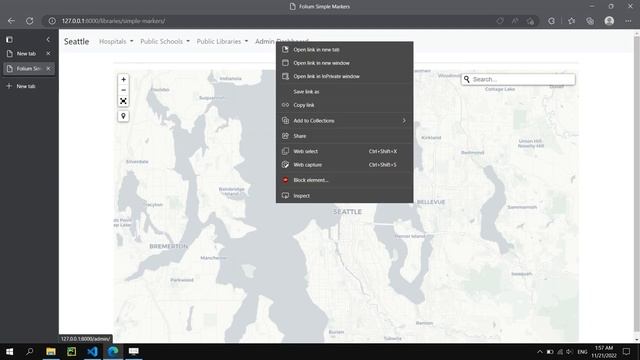
Task: Choose Open link in new window
Action: pyautogui.click(x=344, y=63)
